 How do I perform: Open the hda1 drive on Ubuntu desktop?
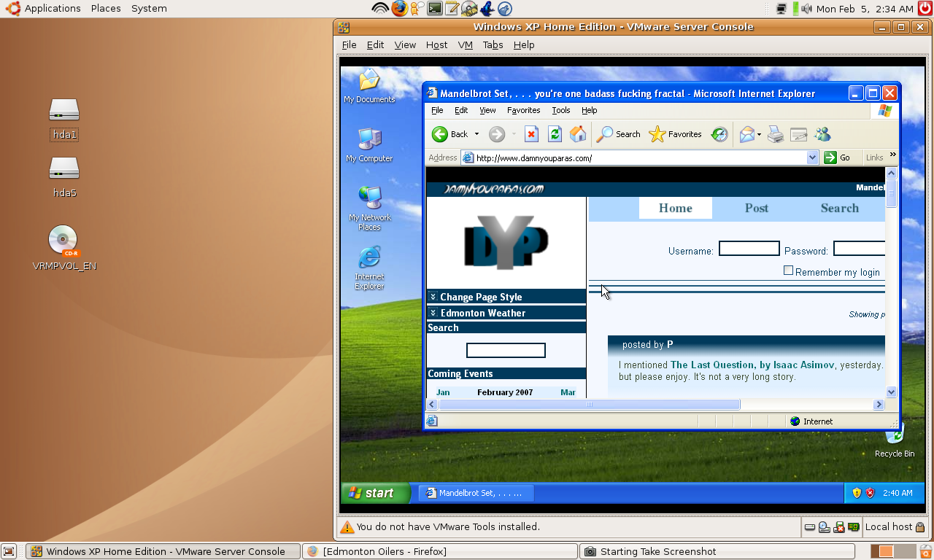(64, 119)
